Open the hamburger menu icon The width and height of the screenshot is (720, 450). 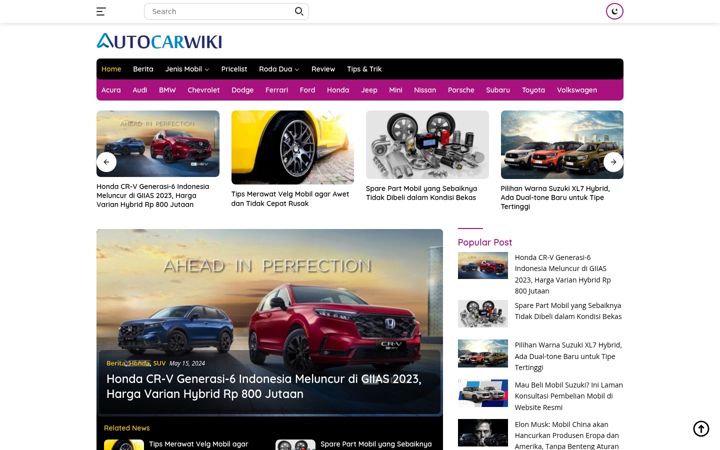[101, 11]
